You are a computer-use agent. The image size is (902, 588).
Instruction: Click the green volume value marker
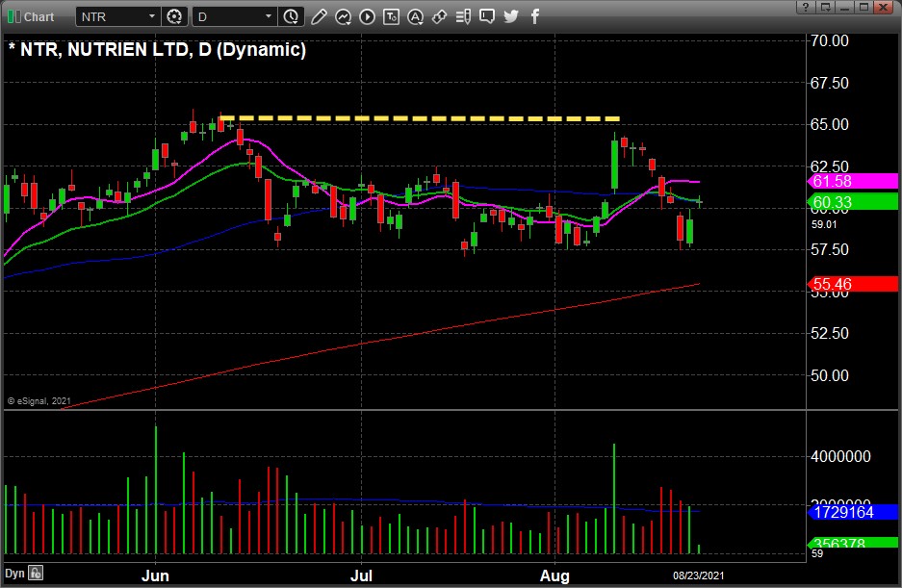[x=852, y=543]
